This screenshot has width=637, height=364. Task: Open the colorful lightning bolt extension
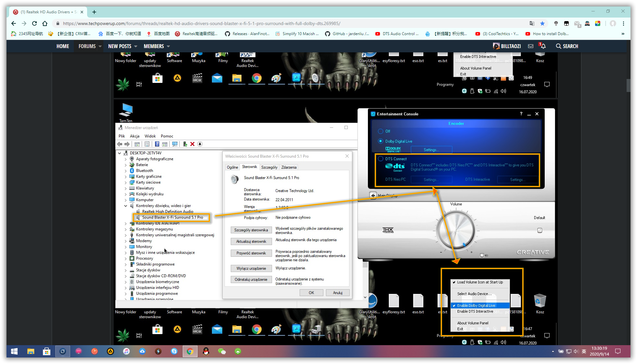pyautogui.click(x=598, y=23)
